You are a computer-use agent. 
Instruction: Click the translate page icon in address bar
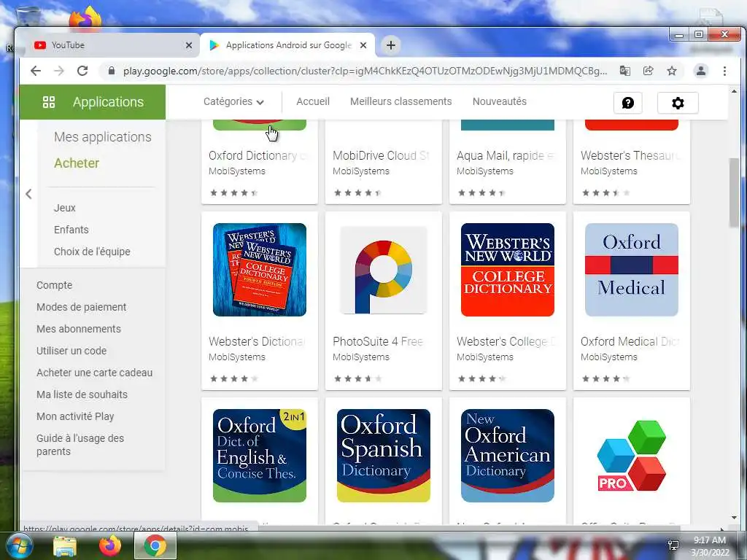624,71
